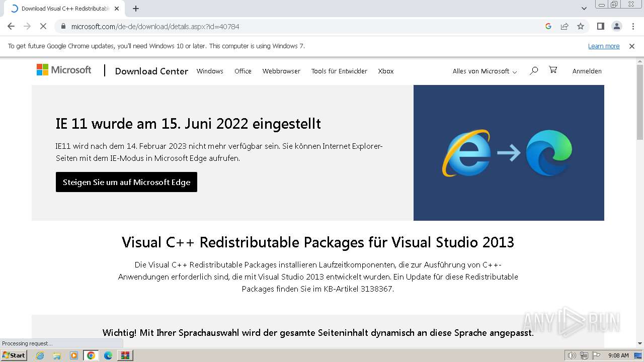Dismiss the Chrome update notification bar

pos(632,46)
